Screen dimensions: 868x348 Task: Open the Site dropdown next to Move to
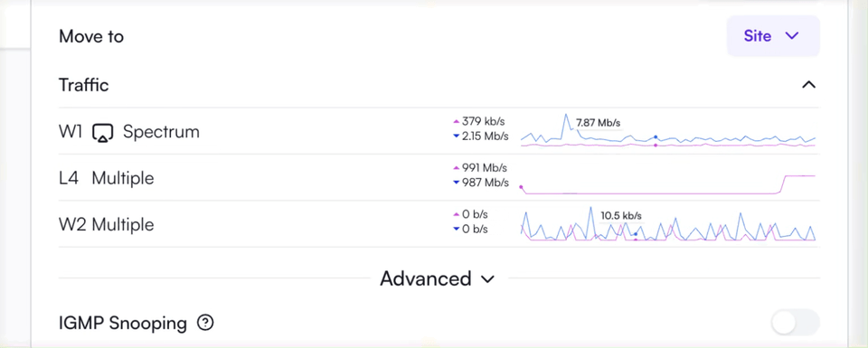pos(773,36)
